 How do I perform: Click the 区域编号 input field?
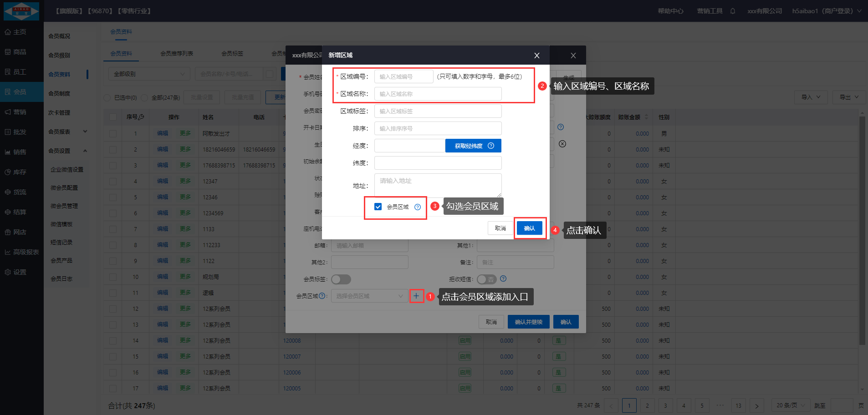tap(403, 76)
